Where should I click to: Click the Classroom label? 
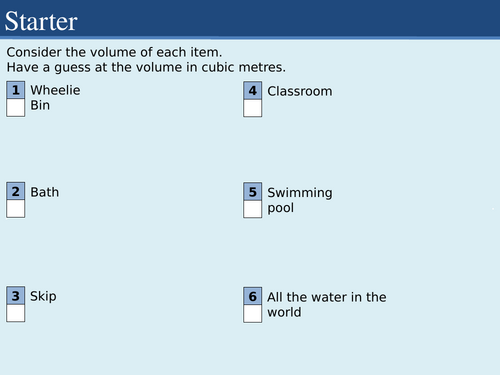pyautogui.click(x=300, y=91)
